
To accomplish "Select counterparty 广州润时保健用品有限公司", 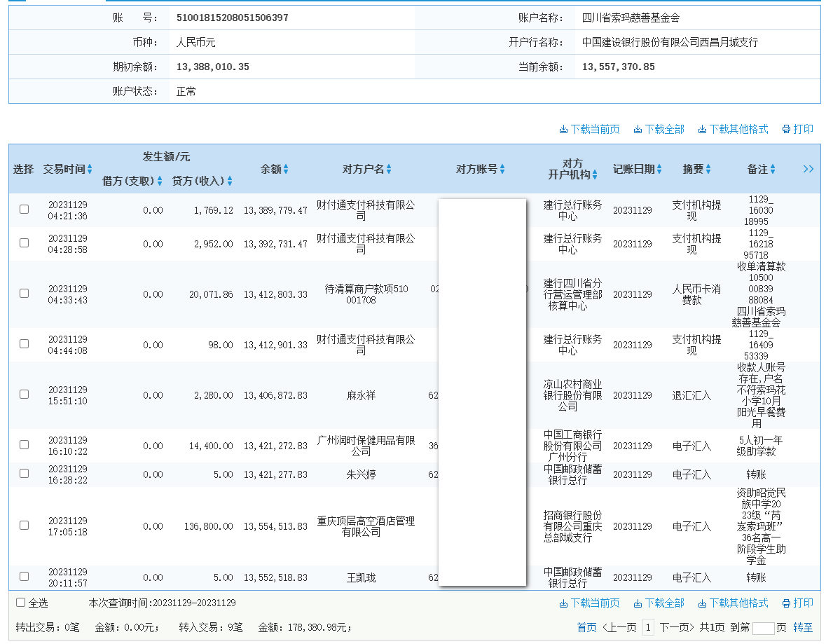I will [366, 446].
